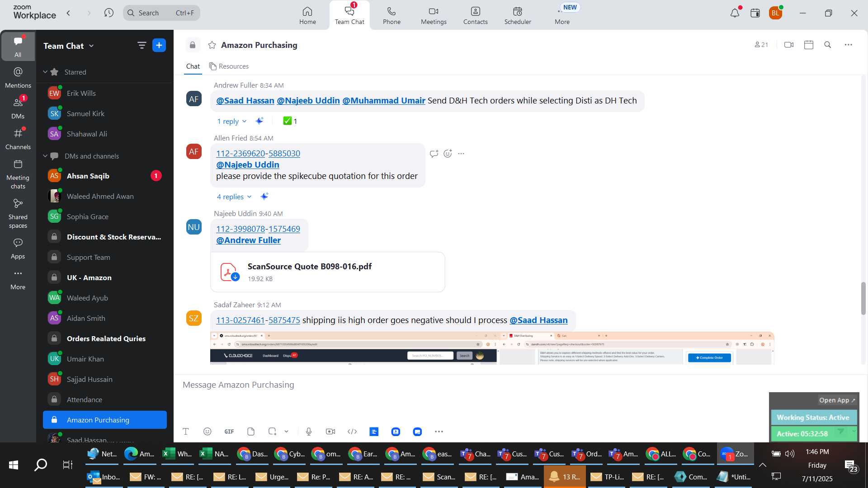Click the AI summary sparkle next to 1 reply
This screenshot has height=488, width=868.
(x=259, y=121)
